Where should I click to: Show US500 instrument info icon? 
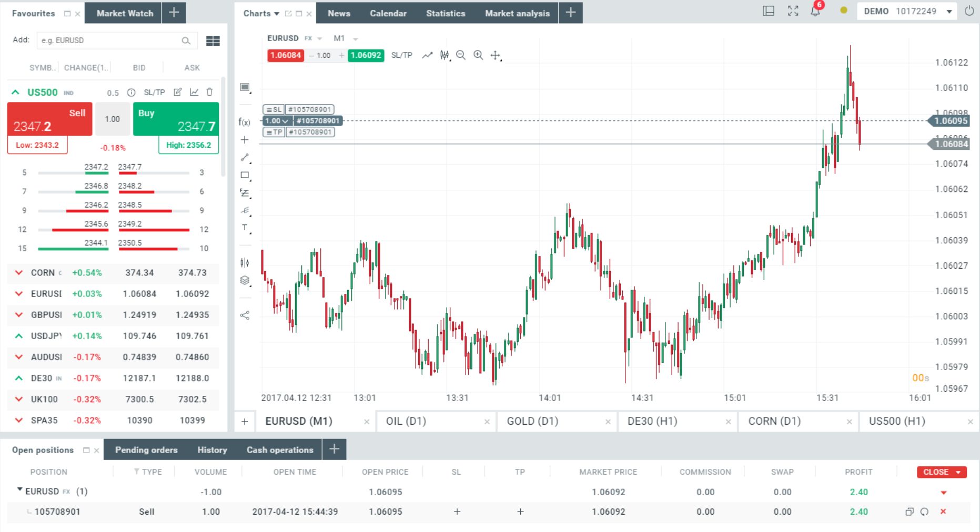click(132, 93)
